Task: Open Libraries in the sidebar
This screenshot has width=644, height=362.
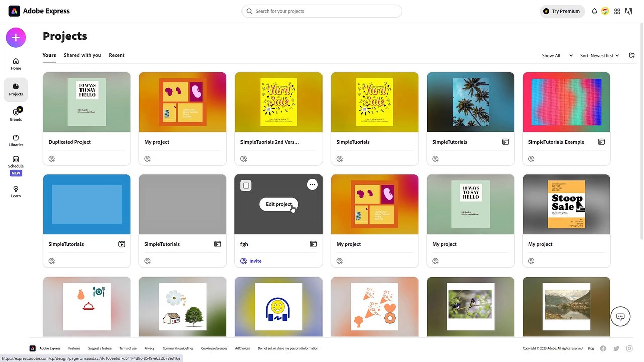Action: click(x=16, y=140)
